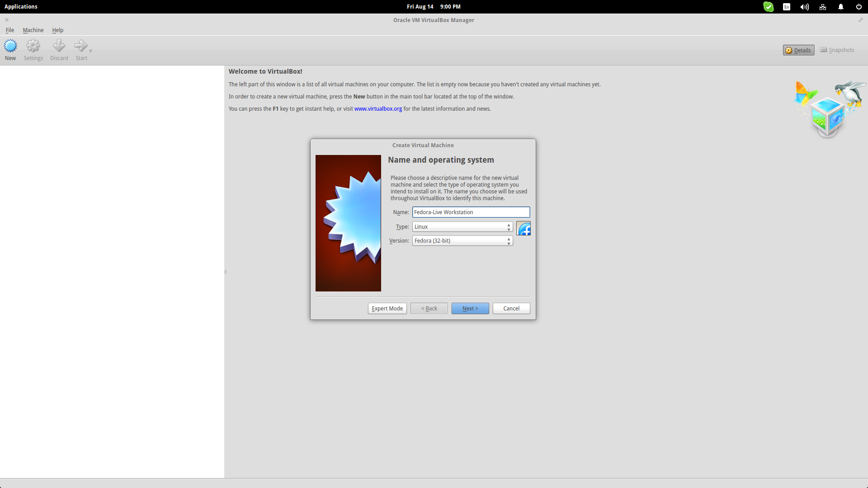Switch to the Snapshots view
Image resolution: width=868 pixels, height=488 pixels.
click(x=837, y=50)
